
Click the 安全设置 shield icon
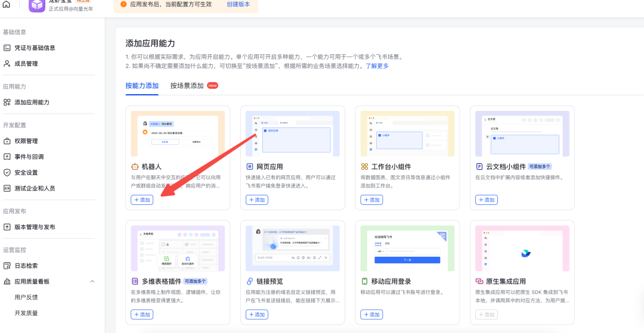tap(7, 173)
